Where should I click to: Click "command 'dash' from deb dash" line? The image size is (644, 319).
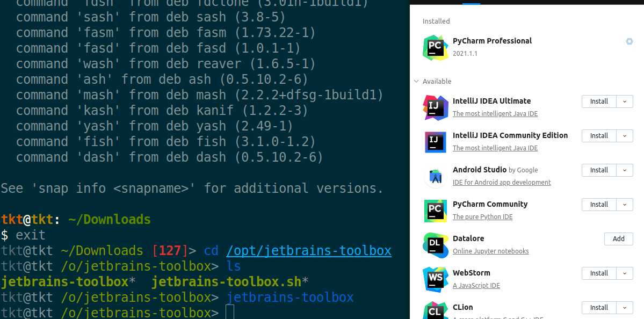[170, 157]
